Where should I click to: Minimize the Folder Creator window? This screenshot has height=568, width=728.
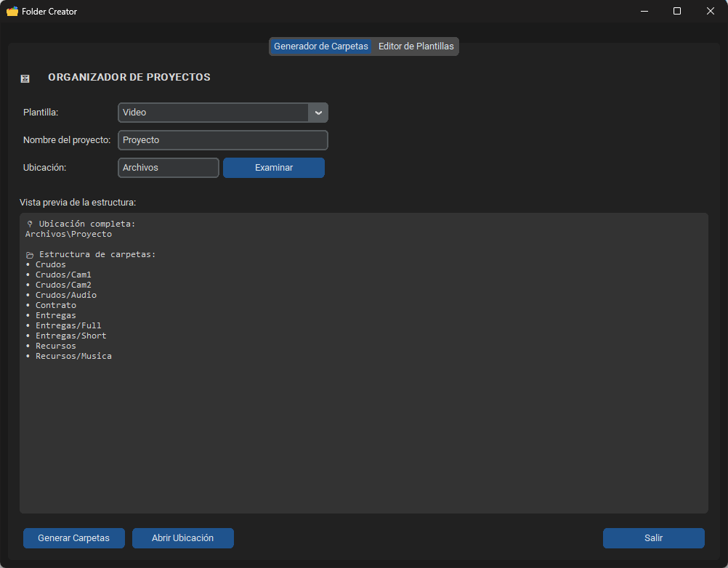point(644,11)
